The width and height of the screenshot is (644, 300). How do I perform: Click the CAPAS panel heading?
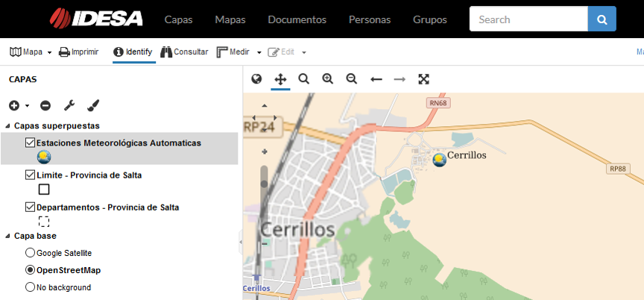(x=23, y=79)
